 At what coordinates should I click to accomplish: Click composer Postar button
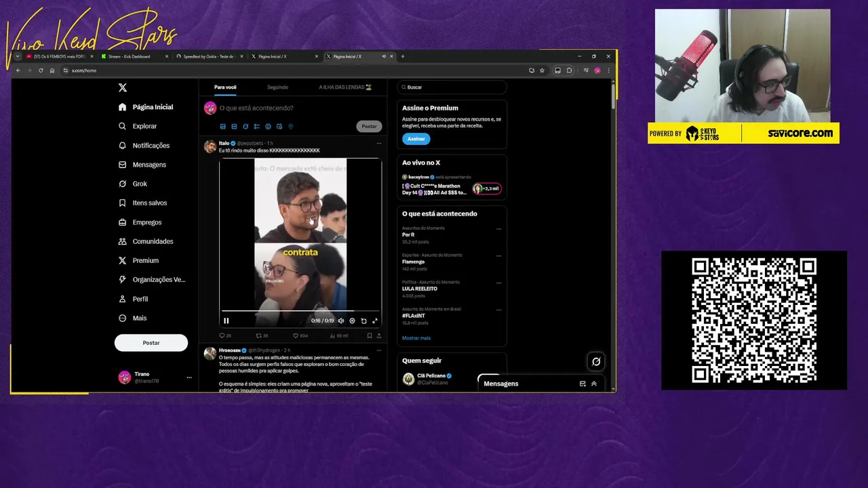click(369, 126)
